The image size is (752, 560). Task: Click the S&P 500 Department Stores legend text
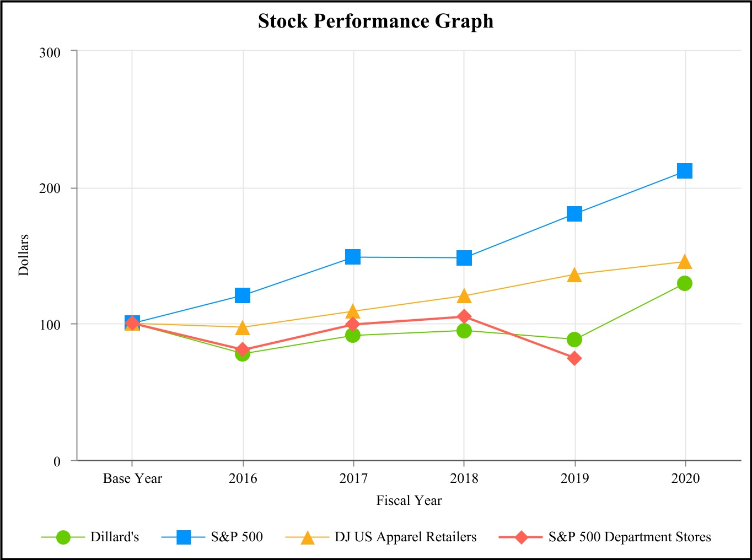click(630, 537)
